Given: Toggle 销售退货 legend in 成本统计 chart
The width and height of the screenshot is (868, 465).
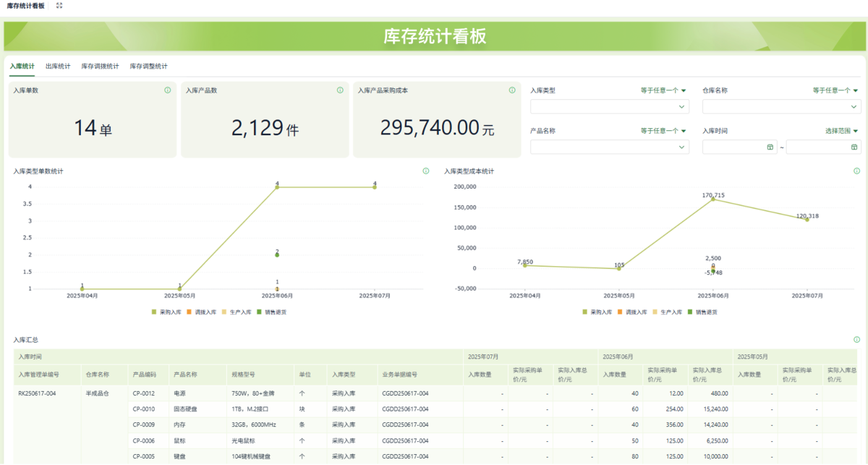Looking at the screenshot, I should (702, 312).
